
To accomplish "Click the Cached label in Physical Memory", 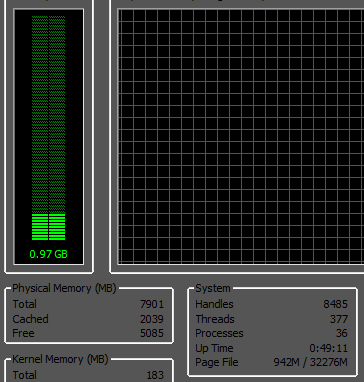I will (x=31, y=319).
